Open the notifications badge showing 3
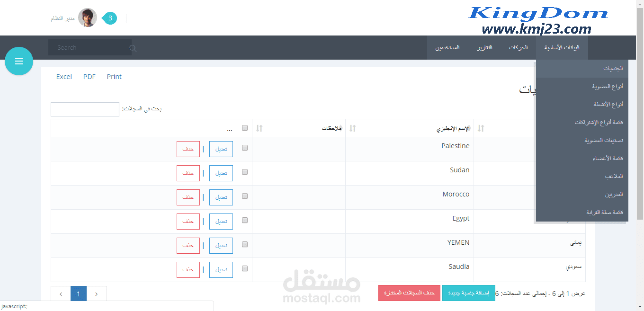 (x=110, y=18)
